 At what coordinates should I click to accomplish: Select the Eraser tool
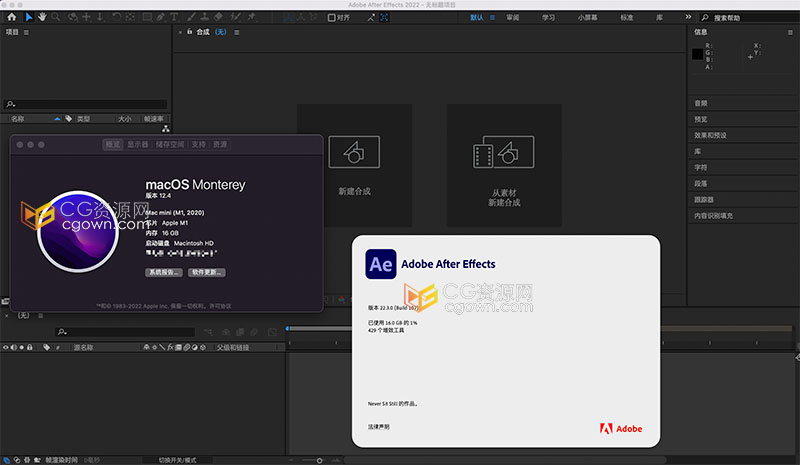218,17
